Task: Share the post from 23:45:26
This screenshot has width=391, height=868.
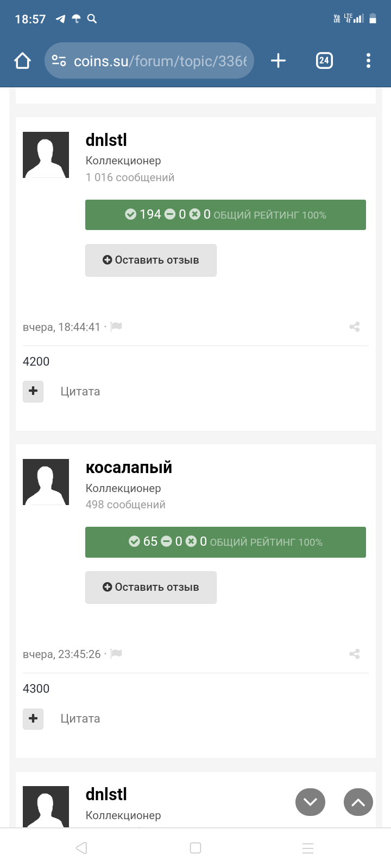Action: (355, 654)
